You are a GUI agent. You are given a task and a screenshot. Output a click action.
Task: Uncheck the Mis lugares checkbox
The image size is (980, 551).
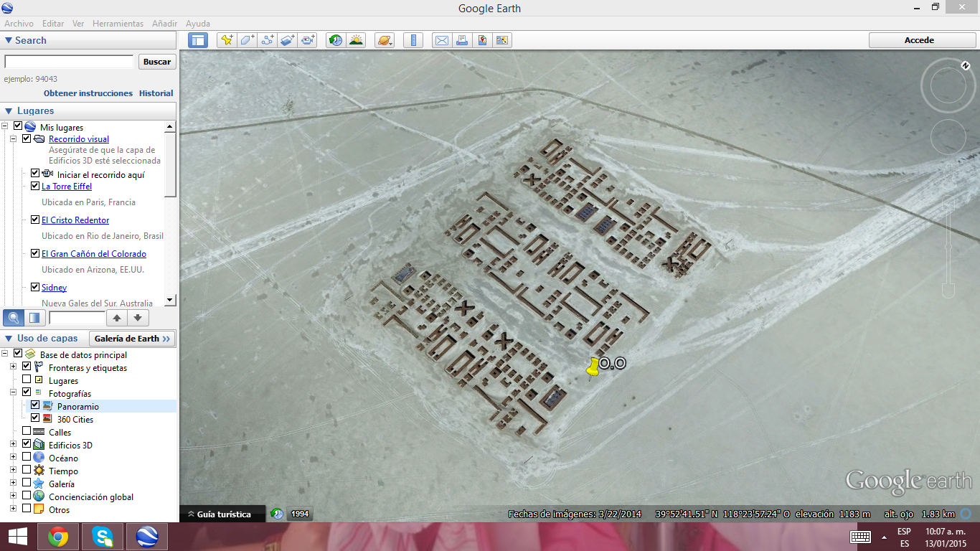18,126
